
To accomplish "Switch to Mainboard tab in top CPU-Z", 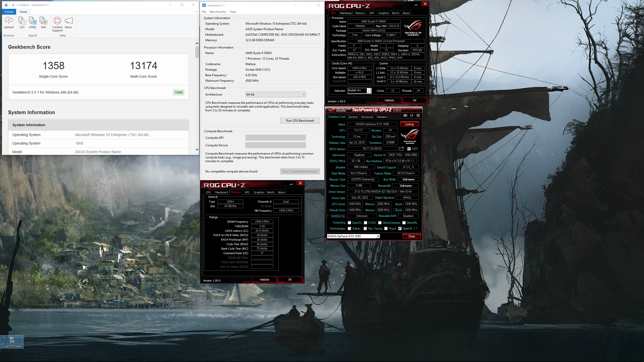I will (x=346, y=13).
